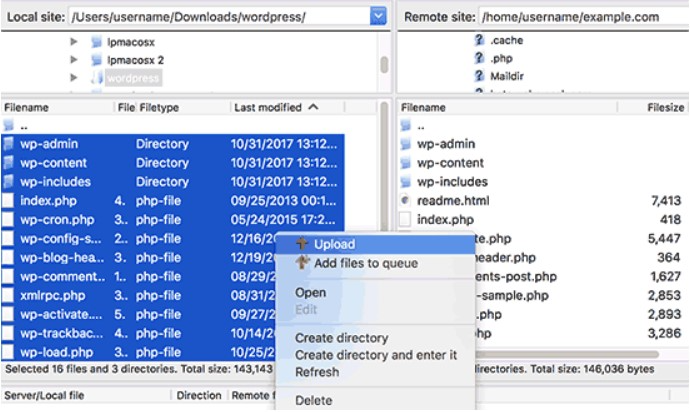Image resolution: width=690 pixels, height=412 pixels.
Task: Click the .php unknown-folder icon
Action: pos(479,58)
